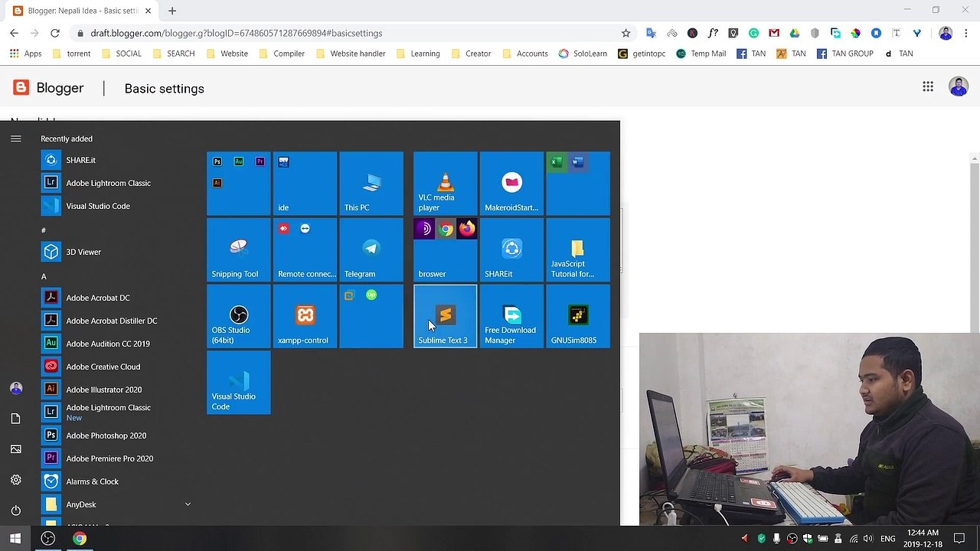
Task: Open the Website handler bookmarks folder
Action: point(350,54)
